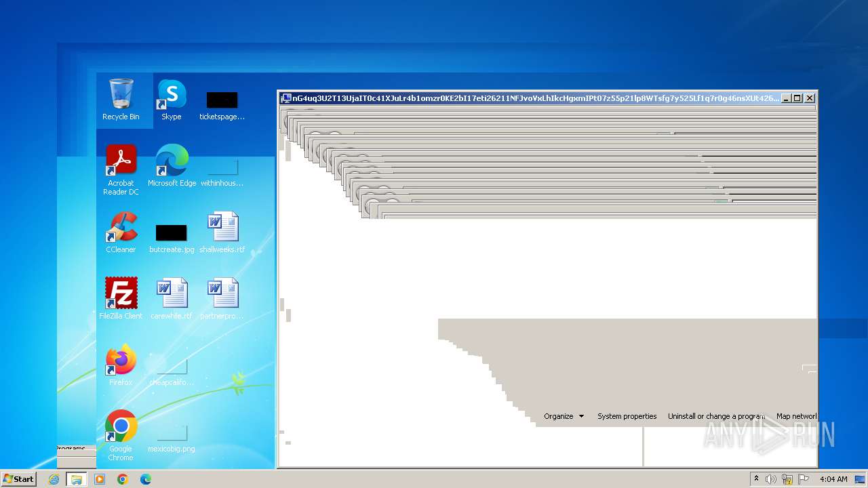
Task: Click Uninstall or change a program
Action: pyautogui.click(x=716, y=416)
